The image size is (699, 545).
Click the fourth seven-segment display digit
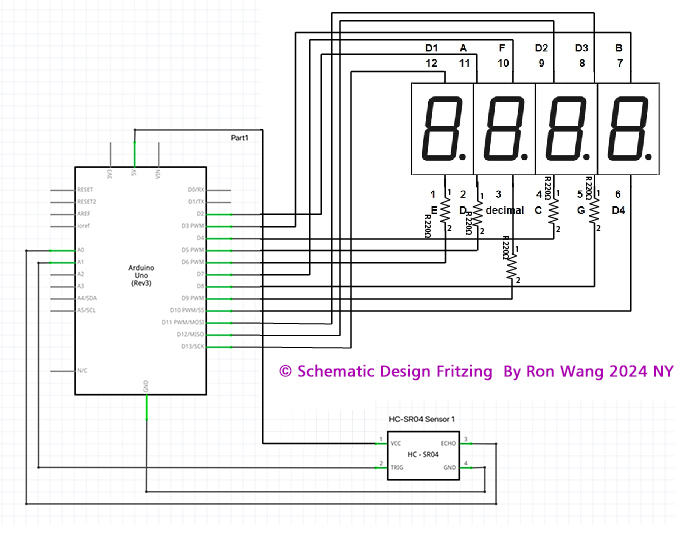click(x=629, y=129)
